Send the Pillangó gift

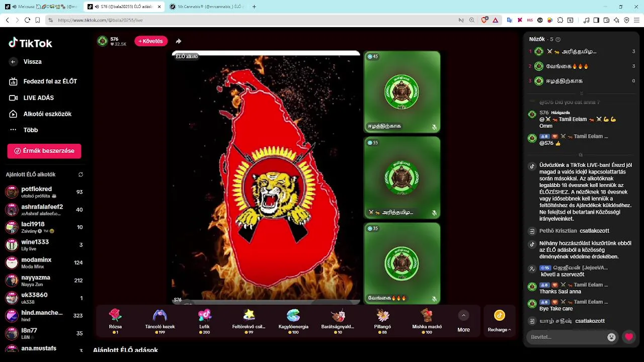[x=382, y=321]
